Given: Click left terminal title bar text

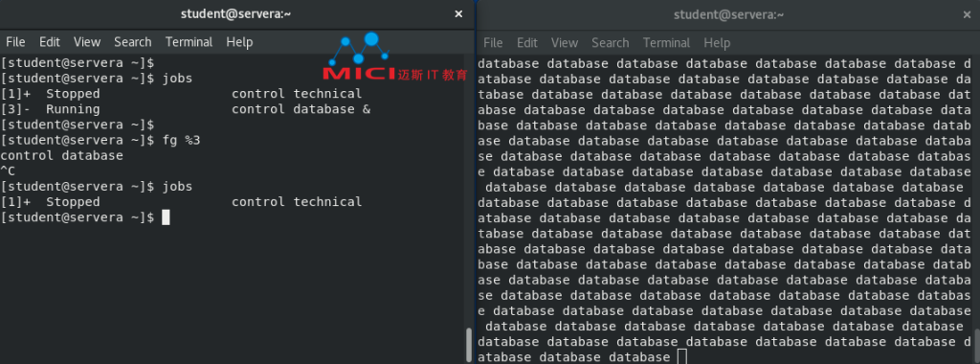Looking at the screenshot, I should [x=235, y=13].
